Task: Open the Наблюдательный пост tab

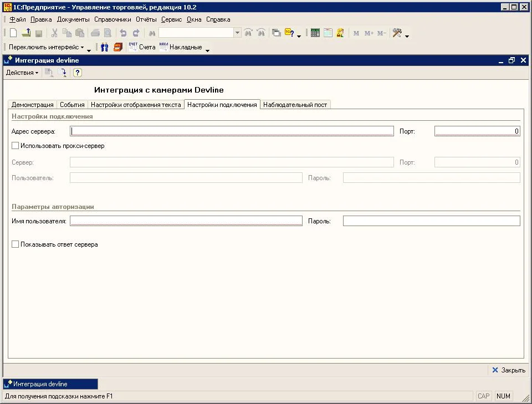Action: (295, 104)
